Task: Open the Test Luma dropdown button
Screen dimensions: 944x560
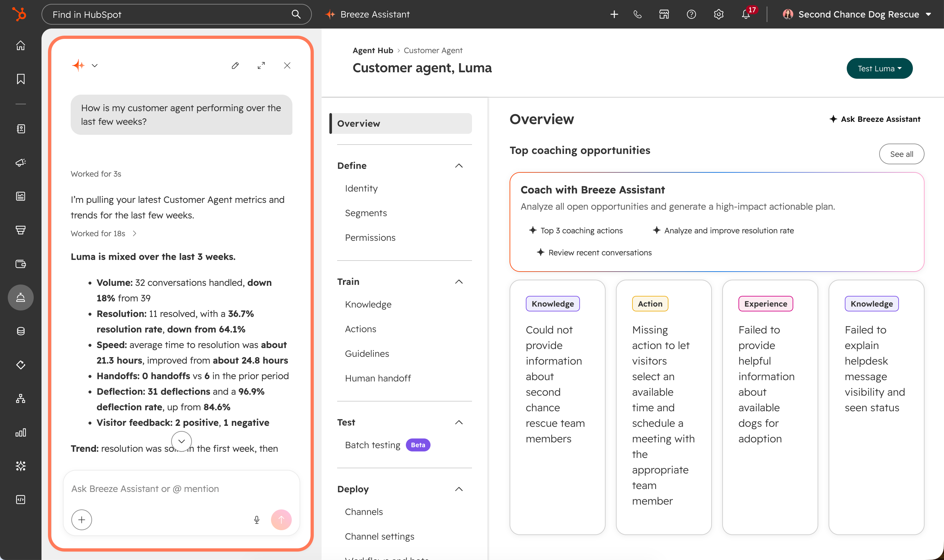Action: point(879,68)
